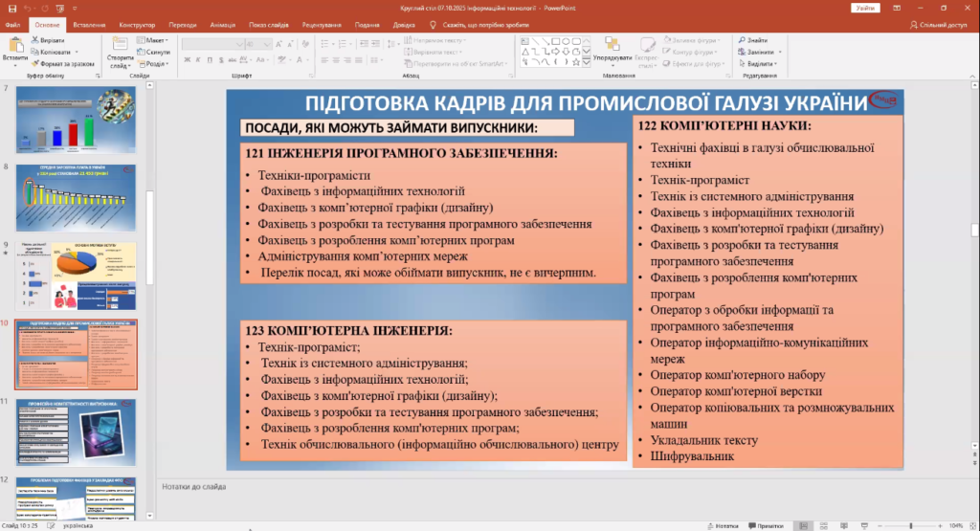Click the Вставити (Paste) clipboard icon
Screen dimensions: 980x531
click(15, 46)
